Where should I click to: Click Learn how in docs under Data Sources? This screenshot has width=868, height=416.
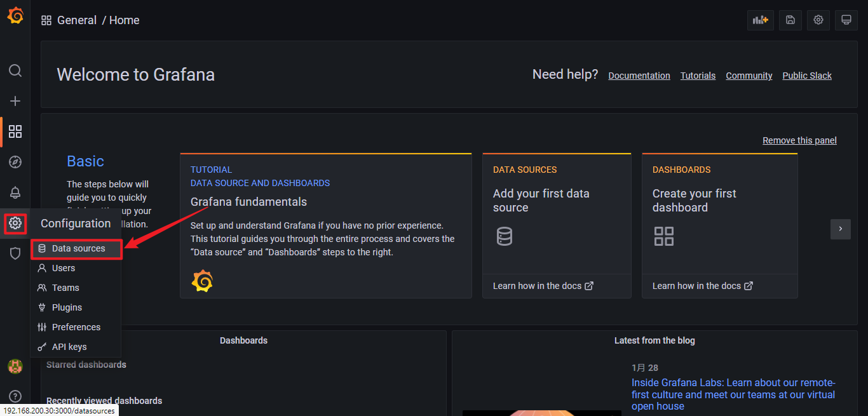(x=543, y=286)
